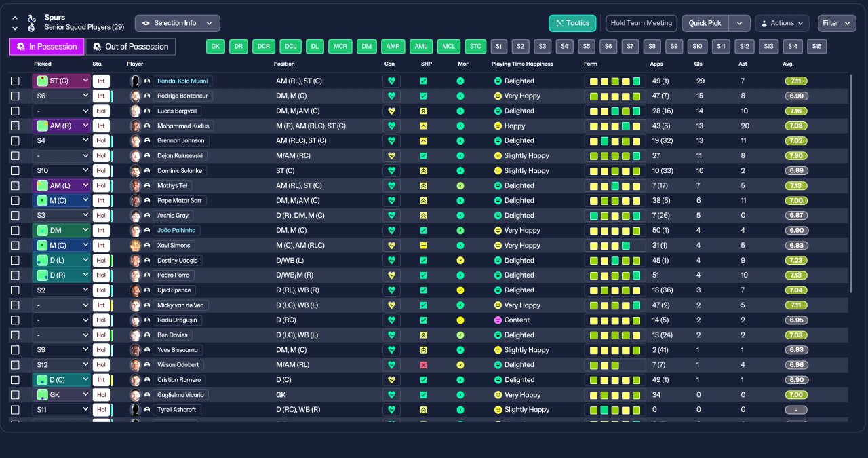Click condition heart icon for Randal Kolo Muani

(x=391, y=81)
